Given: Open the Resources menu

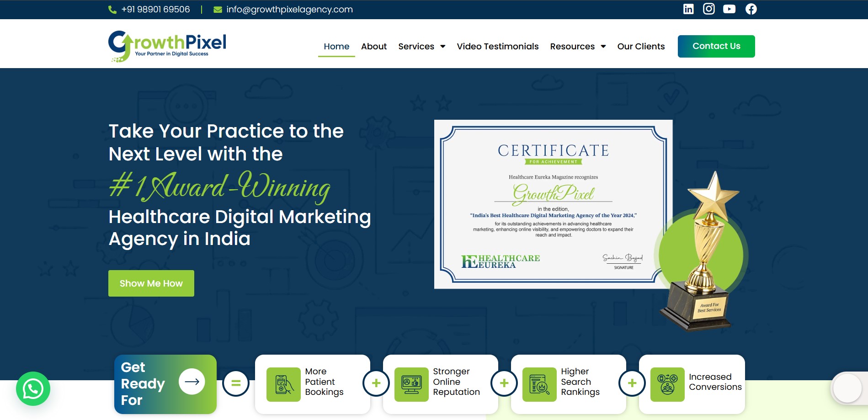Looking at the screenshot, I should coord(572,46).
